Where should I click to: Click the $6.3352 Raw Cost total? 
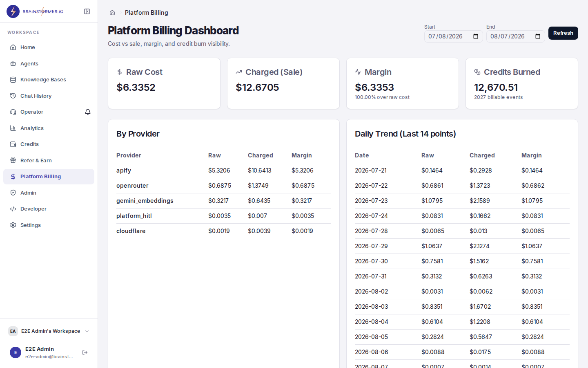click(x=136, y=88)
